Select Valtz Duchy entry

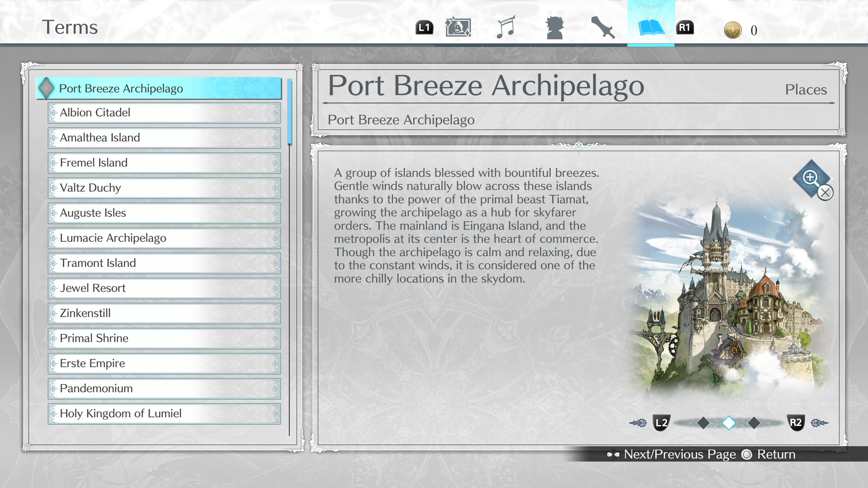point(164,188)
